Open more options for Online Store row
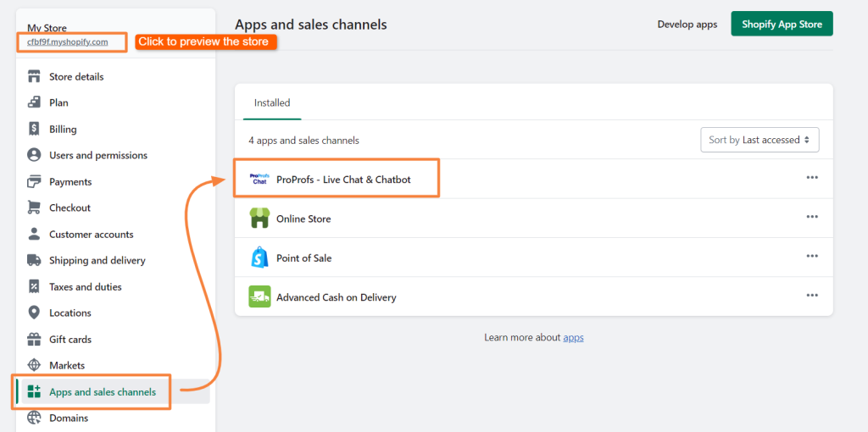The height and width of the screenshot is (432, 868). pos(812,217)
